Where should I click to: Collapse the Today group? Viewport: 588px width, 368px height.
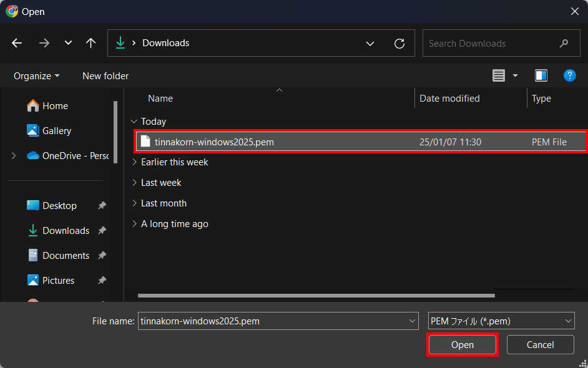click(134, 122)
